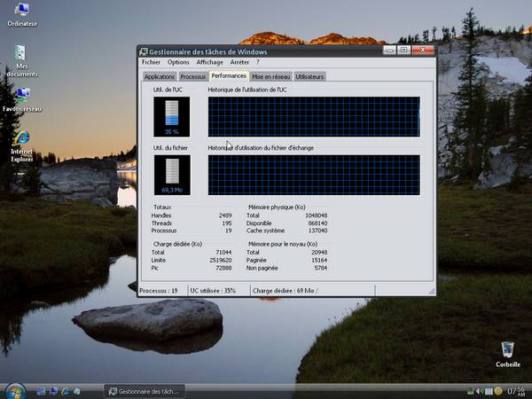Click status bar text Processus : 19
The height and width of the screenshot is (399, 532).
[159, 291]
